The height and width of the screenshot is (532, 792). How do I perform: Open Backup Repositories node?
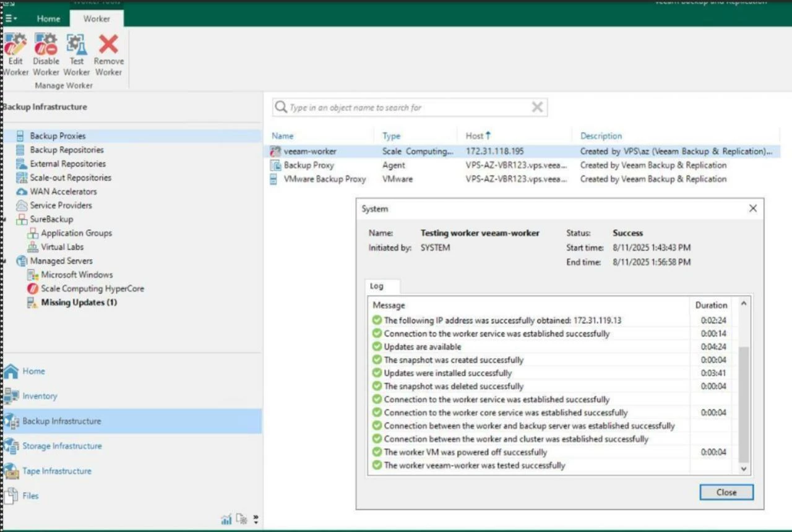[x=67, y=150]
